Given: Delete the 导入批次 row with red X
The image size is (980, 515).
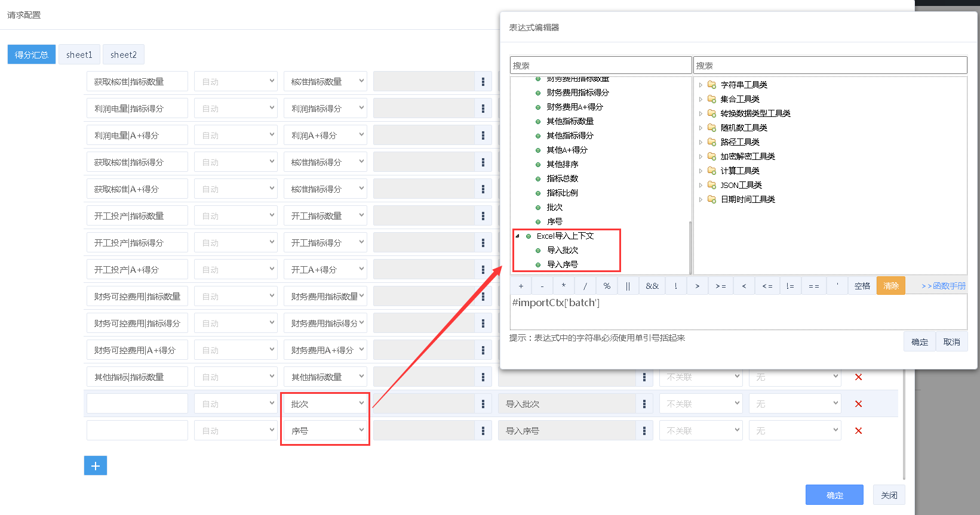Looking at the screenshot, I should 858,404.
